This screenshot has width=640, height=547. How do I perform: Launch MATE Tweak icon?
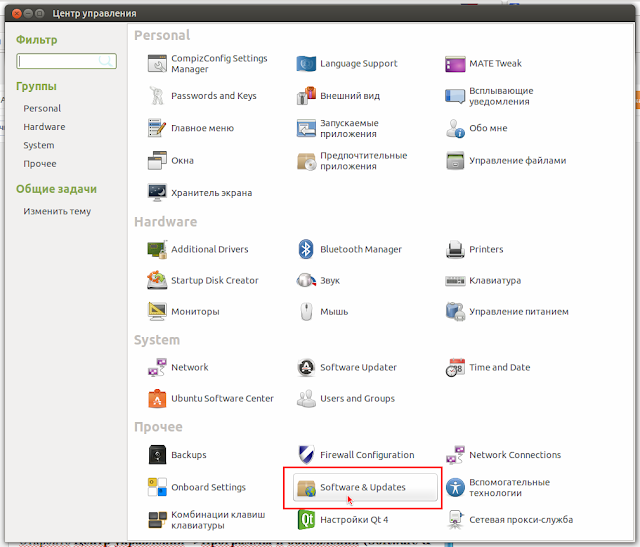pos(455,64)
